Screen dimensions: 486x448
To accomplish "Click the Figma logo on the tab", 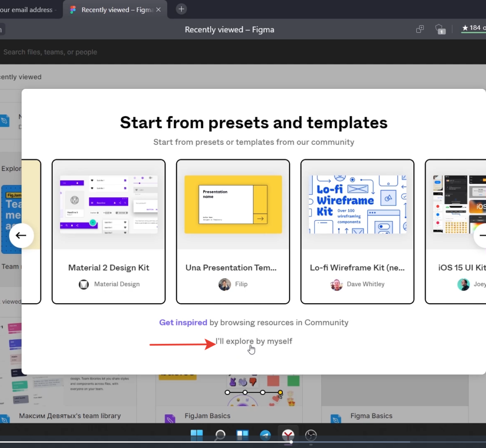I will [x=73, y=9].
